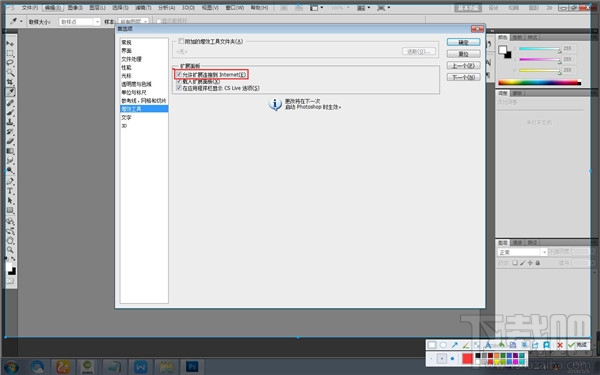Image resolution: width=600 pixels, height=375 pixels.
Task: Pick the arrow tool in screenshot toolbar
Action: [x=454, y=345]
